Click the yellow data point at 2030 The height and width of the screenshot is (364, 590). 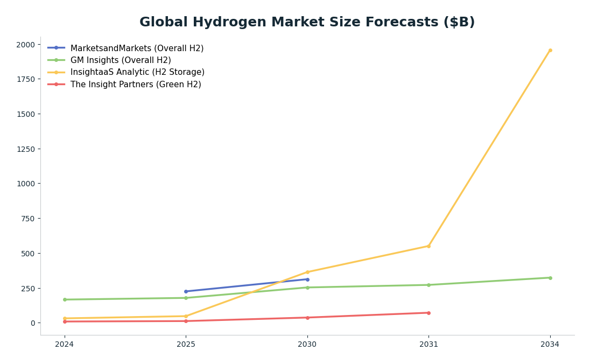307,272
